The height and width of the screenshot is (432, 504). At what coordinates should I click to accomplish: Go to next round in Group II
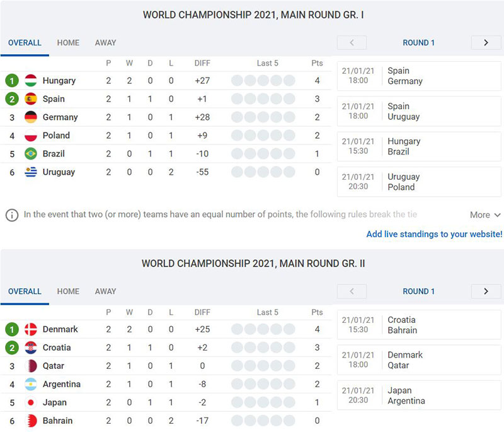click(x=486, y=291)
